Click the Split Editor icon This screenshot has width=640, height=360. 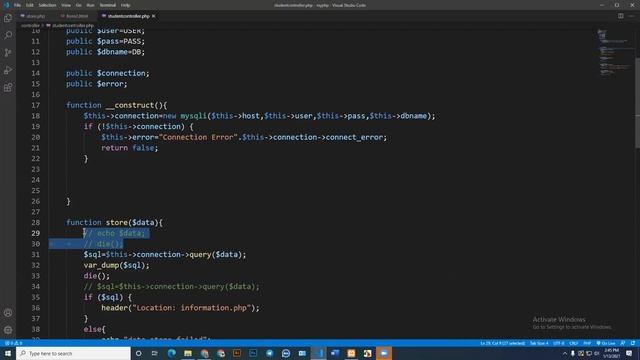click(x=620, y=16)
